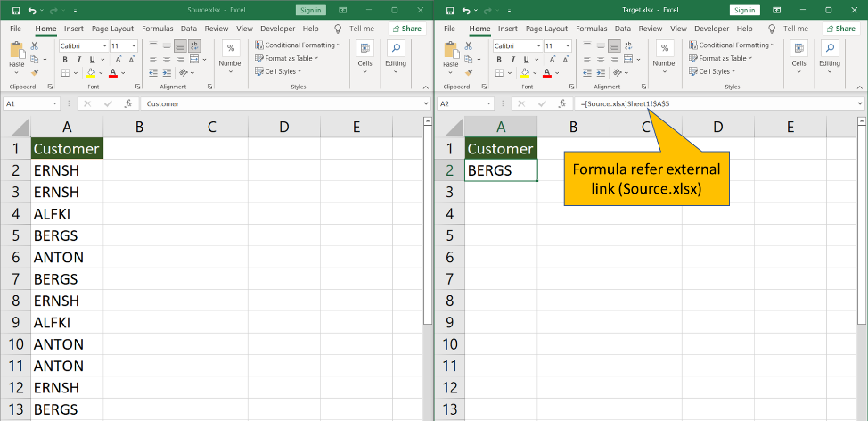Viewport: 868px width, 421px height.
Task: Toggle middle align in Target.xlsx Alignment group
Action: [601, 46]
